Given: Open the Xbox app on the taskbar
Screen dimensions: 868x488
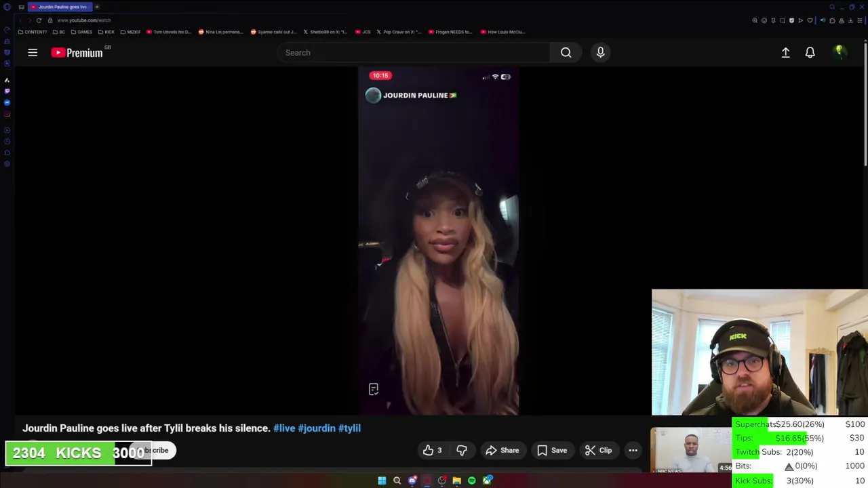Looking at the screenshot, I should tap(487, 481).
